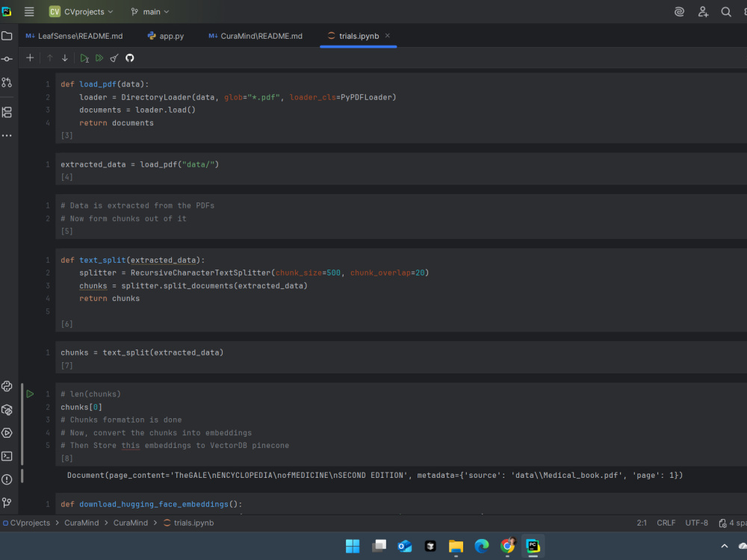Move cell up with the up arrow
This screenshot has height=560, width=747.
(x=49, y=58)
